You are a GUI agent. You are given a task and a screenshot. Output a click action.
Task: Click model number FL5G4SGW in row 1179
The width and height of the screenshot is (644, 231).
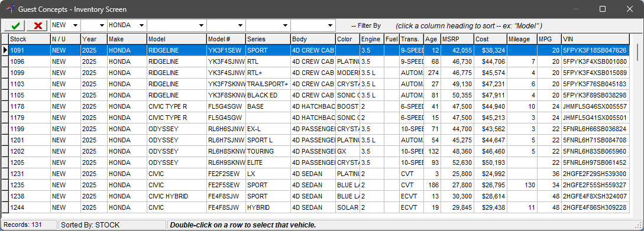(226, 118)
